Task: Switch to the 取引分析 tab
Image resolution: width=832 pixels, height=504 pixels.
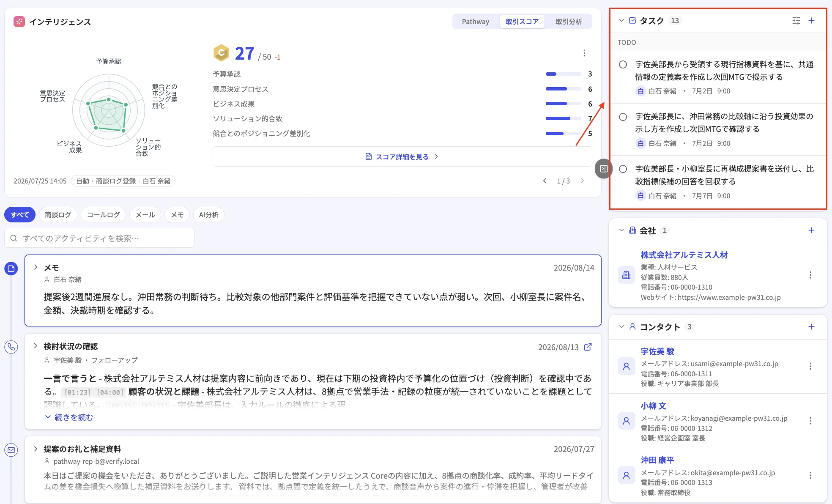Action: point(569,22)
